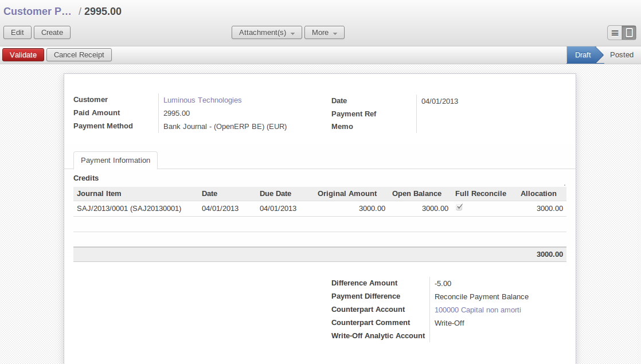641x364 pixels.
Task: Select the Posted status stage
Action: click(x=622, y=55)
